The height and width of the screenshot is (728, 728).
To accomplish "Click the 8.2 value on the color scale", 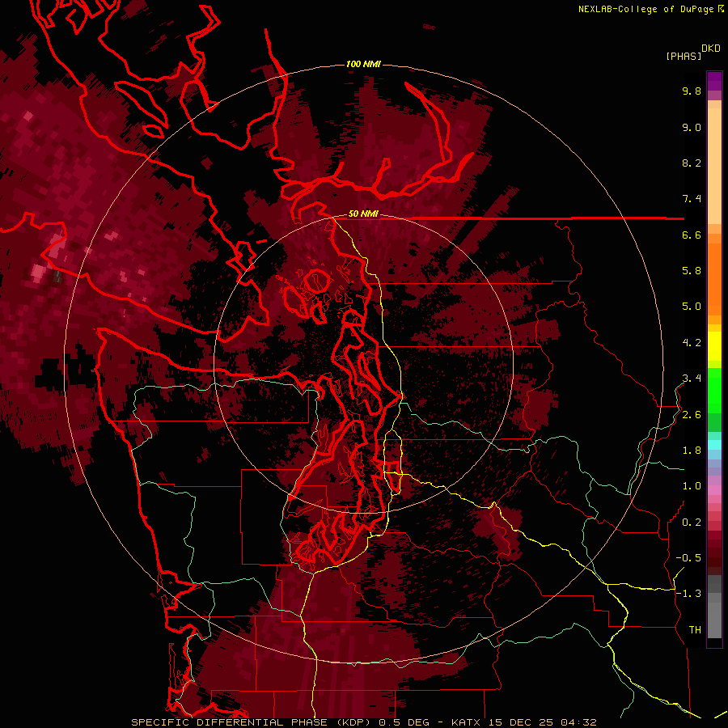I will coord(692,163).
